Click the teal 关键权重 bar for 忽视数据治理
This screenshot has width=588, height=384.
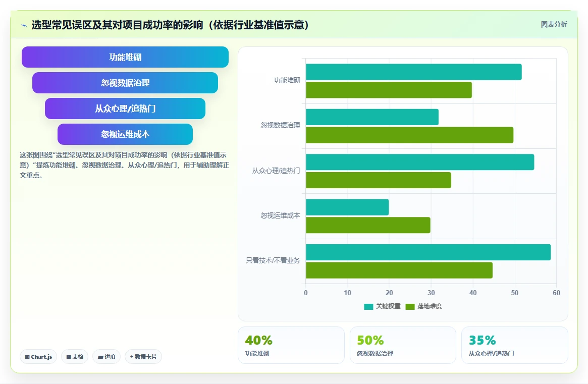coord(372,117)
